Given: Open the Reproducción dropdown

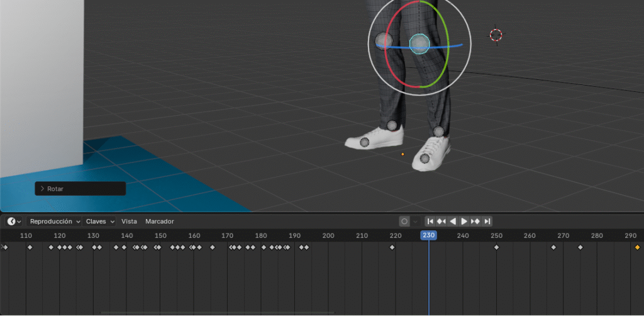Looking at the screenshot, I should pos(55,222).
